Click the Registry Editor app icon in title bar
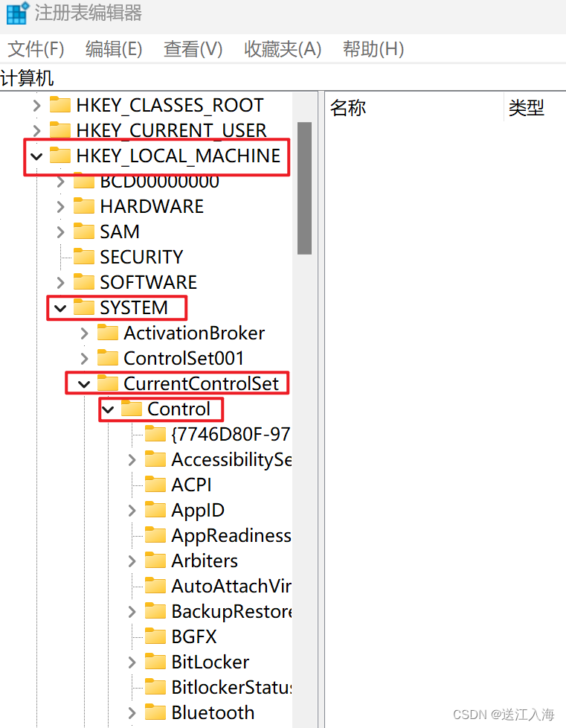The width and height of the screenshot is (566, 728). pos(17,13)
